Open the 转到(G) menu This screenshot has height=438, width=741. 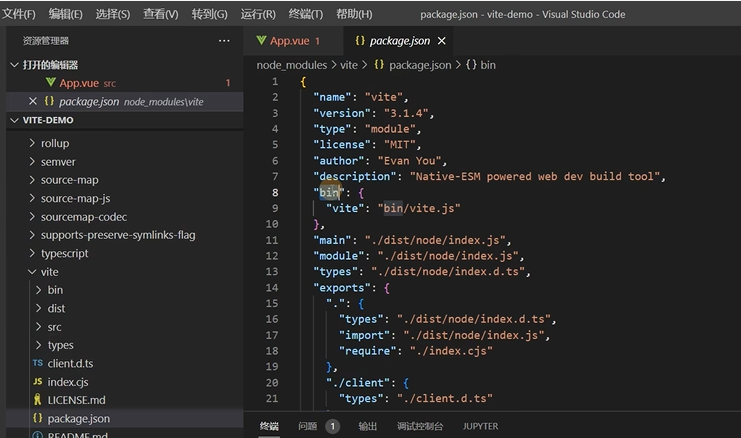tap(210, 14)
